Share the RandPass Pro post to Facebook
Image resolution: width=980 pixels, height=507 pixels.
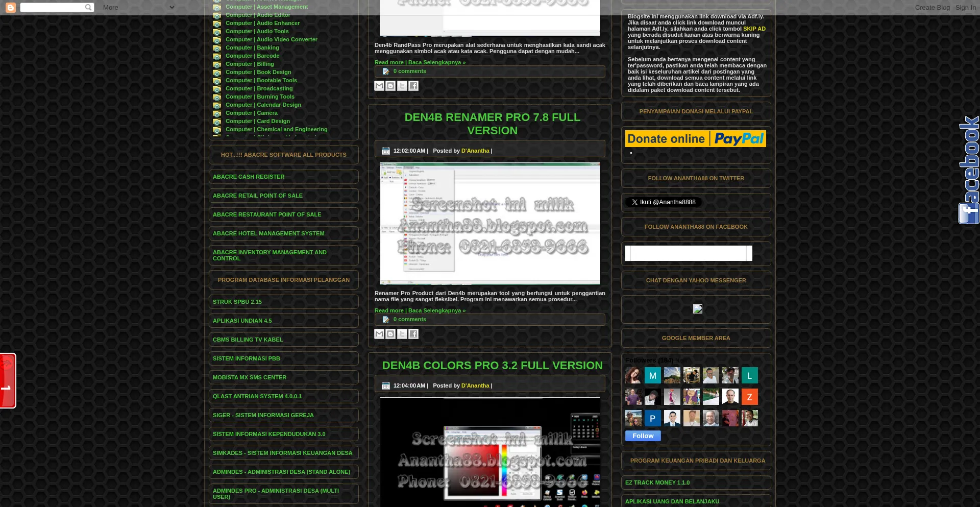coord(413,86)
